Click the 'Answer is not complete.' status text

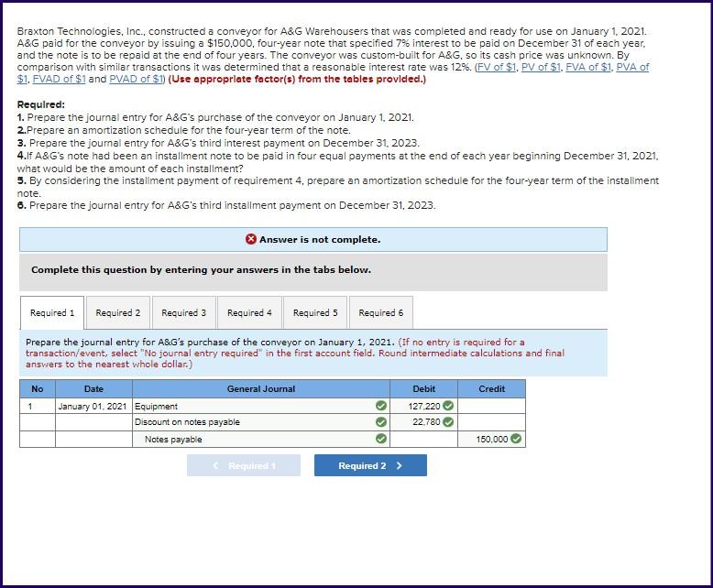[x=320, y=239]
